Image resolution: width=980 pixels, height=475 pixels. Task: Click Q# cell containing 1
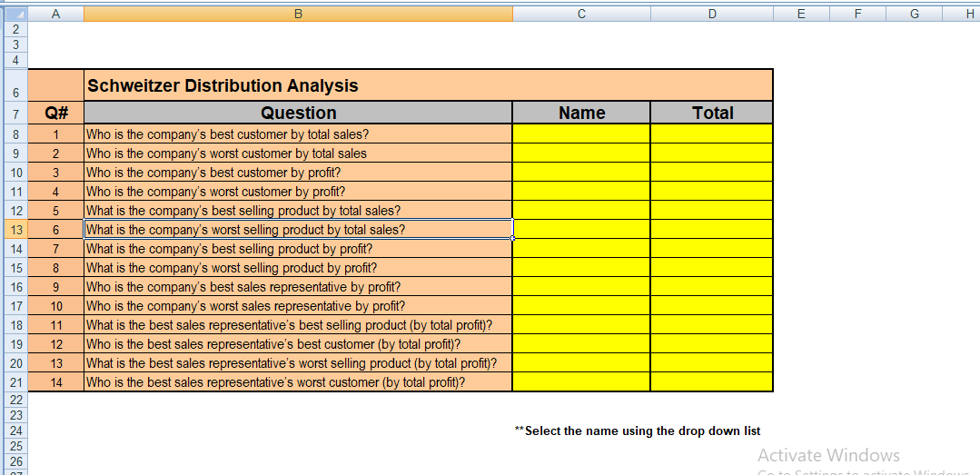point(55,134)
